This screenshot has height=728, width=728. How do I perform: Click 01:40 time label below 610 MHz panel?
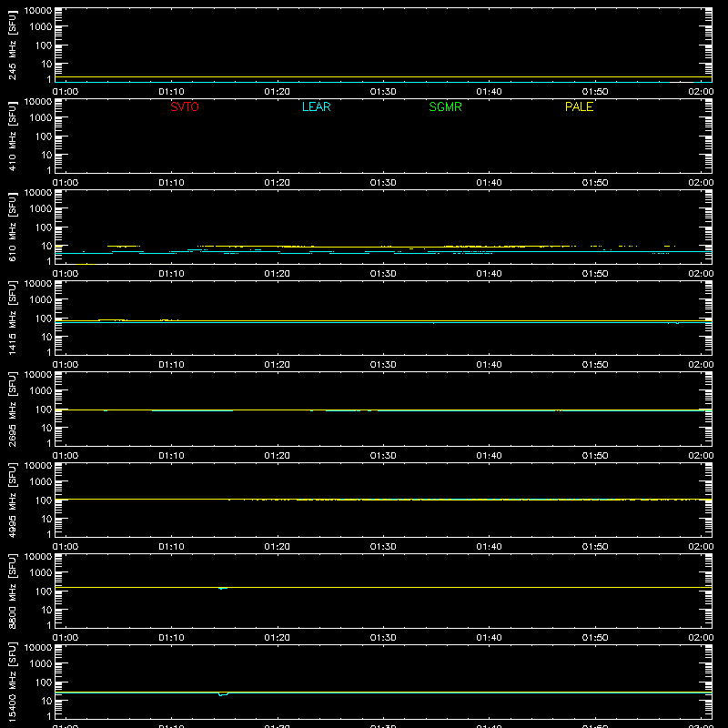tap(489, 274)
